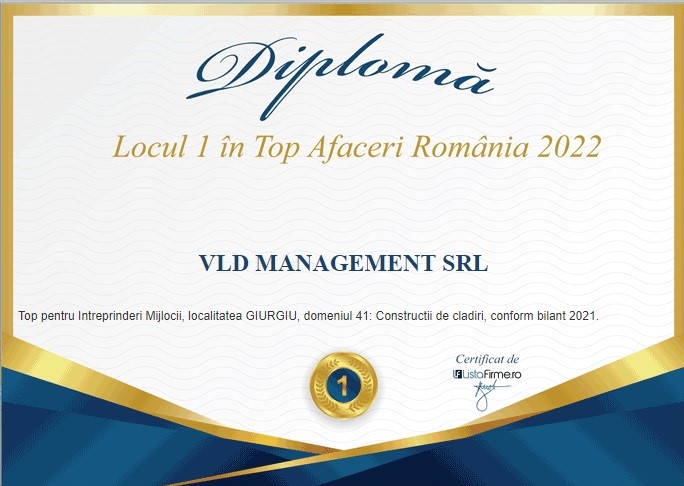Click the Intreprinderi Mijlocii text
This screenshot has width=684, height=486.
(x=127, y=316)
